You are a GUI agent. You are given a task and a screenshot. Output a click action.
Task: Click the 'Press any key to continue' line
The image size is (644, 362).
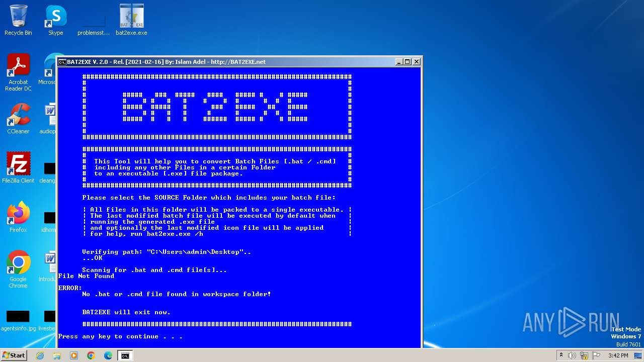click(x=120, y=336)
